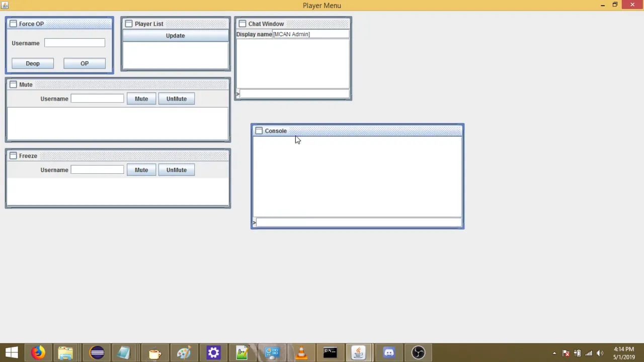Click the OP button in Force OP
Image resolution: width=644 pixels, height=362 pixels.
[85, 63]
